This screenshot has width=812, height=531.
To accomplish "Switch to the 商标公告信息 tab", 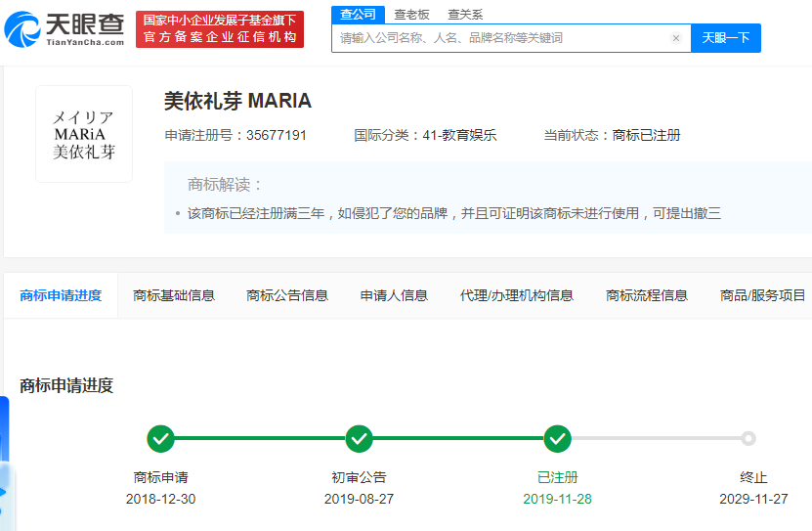I will coord(287,295).
